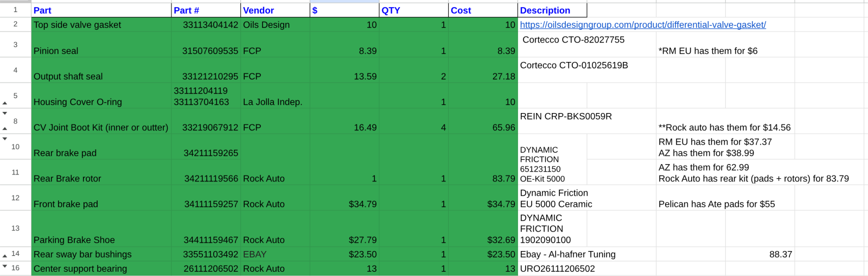The image size is (868, 276).
Task: Select the row 11 header
Action: (x=15, y=172)
